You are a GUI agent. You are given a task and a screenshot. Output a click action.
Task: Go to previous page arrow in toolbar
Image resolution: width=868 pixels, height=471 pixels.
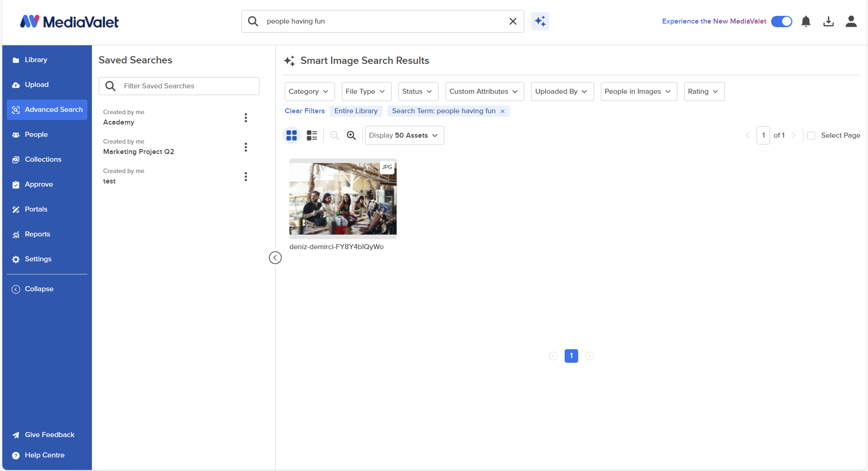[748, 135]
